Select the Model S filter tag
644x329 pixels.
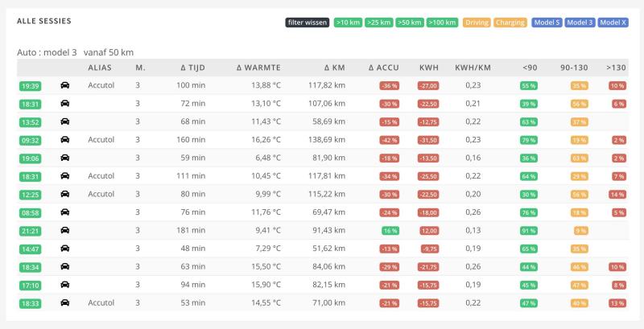547,23
